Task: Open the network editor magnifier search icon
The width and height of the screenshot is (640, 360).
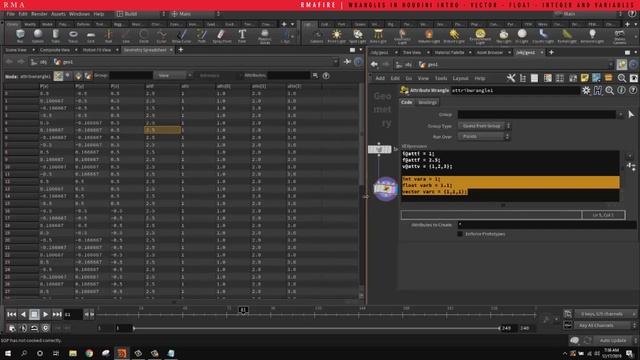Action: (621, 78)
